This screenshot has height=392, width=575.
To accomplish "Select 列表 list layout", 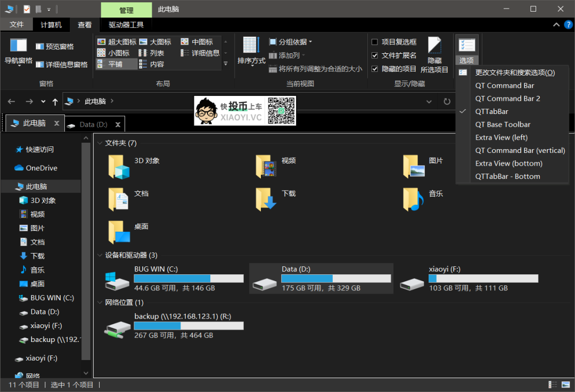I will tap(151, 53).
